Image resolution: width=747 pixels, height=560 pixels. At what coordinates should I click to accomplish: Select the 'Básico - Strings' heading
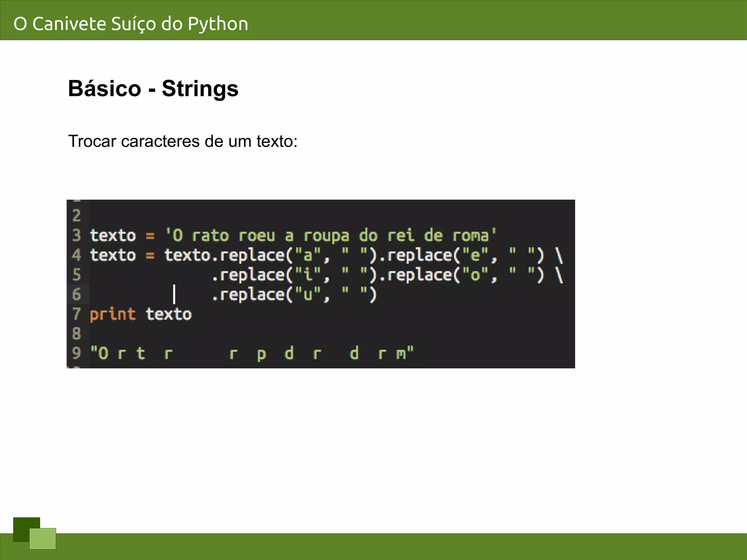pyautogui.click(x=153, y=89)
